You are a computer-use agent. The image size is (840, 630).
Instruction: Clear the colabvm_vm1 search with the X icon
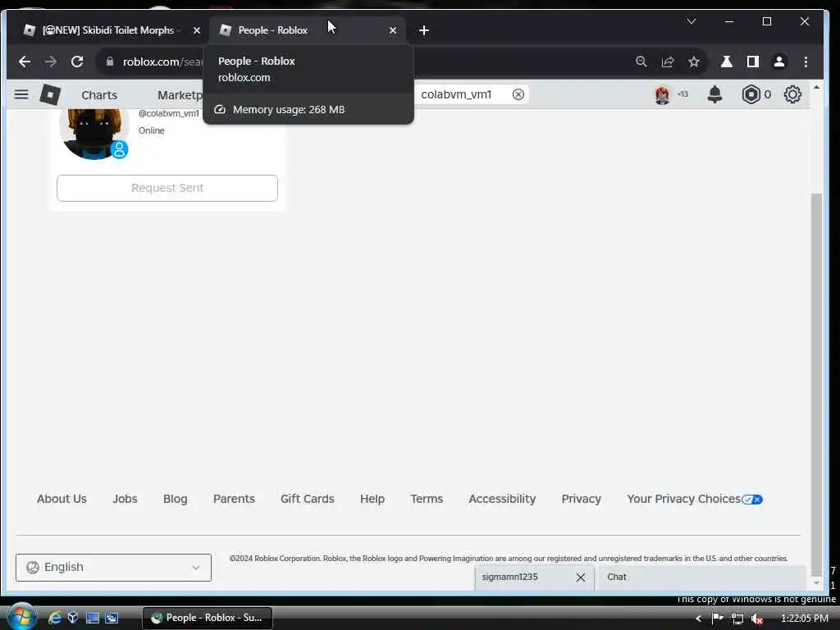coord(518,94)
